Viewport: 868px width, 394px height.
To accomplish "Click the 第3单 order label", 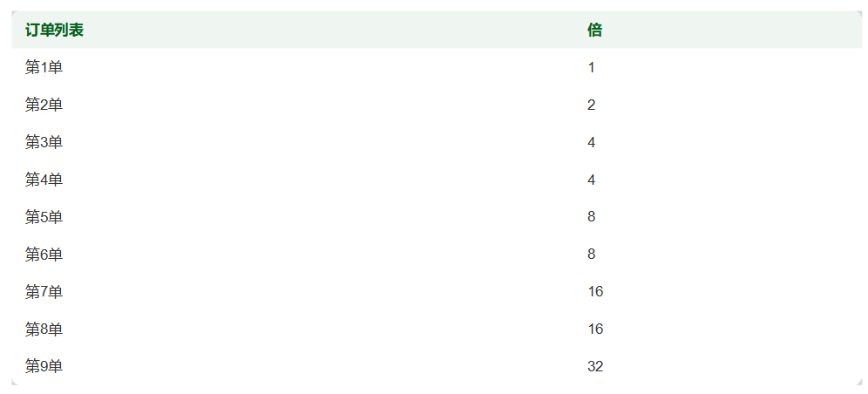I will [44, 143].
